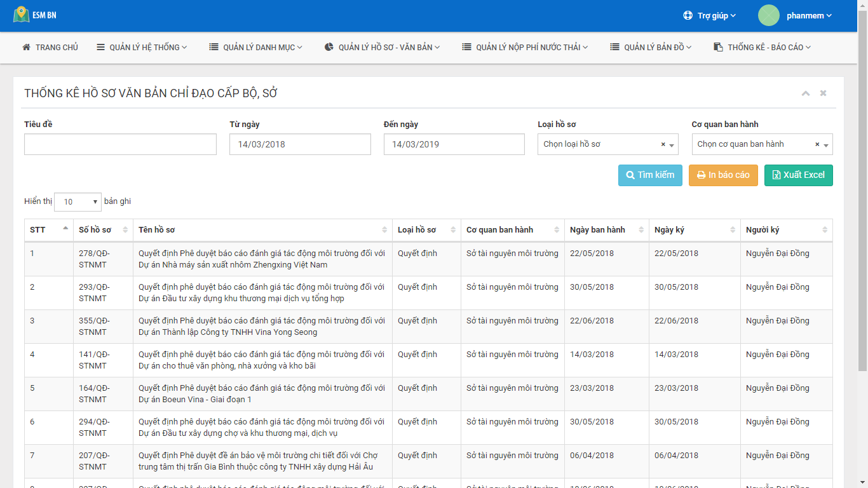Click issue date 14/03/2018 in row 4

tap(592, 355)
